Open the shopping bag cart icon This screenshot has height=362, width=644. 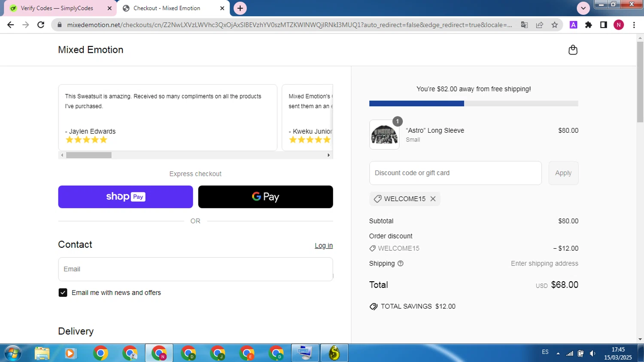coord(573,50)
